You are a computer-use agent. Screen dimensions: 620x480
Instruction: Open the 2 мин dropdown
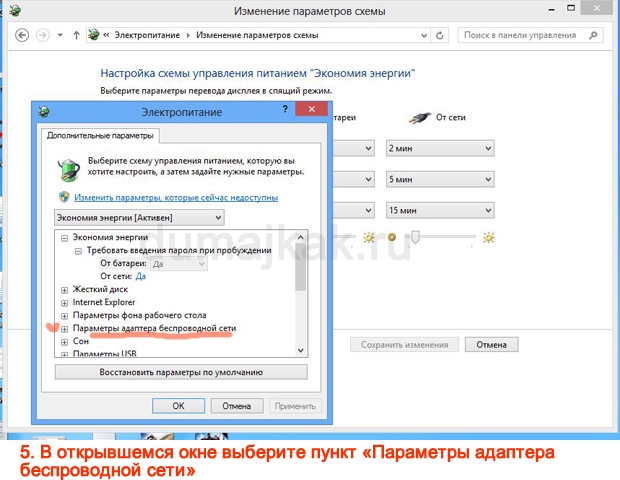click(440, 149)
